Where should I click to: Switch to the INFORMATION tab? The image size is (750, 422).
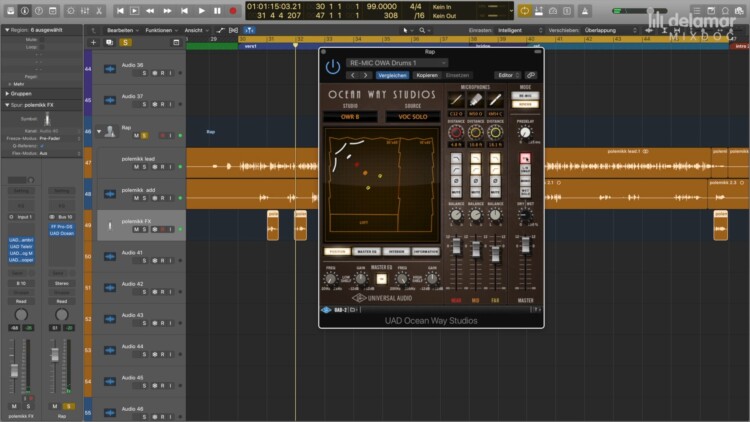click(426, 252)
